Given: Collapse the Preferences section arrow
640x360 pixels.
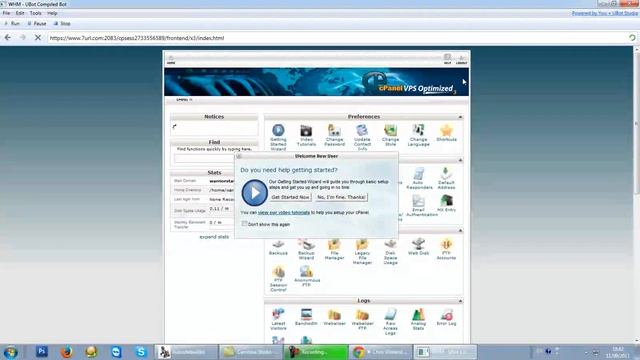Looking at the screenshot, I should click(x=460, y=117).
